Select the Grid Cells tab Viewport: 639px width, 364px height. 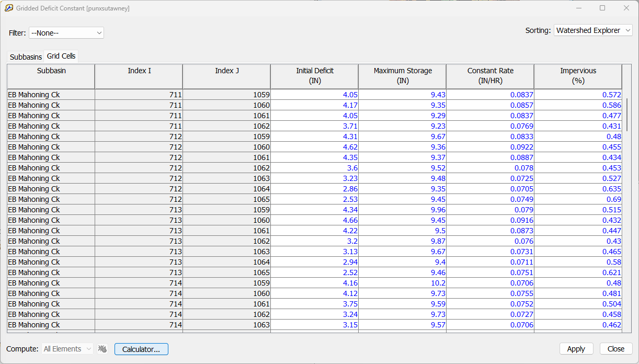[61, 56]
